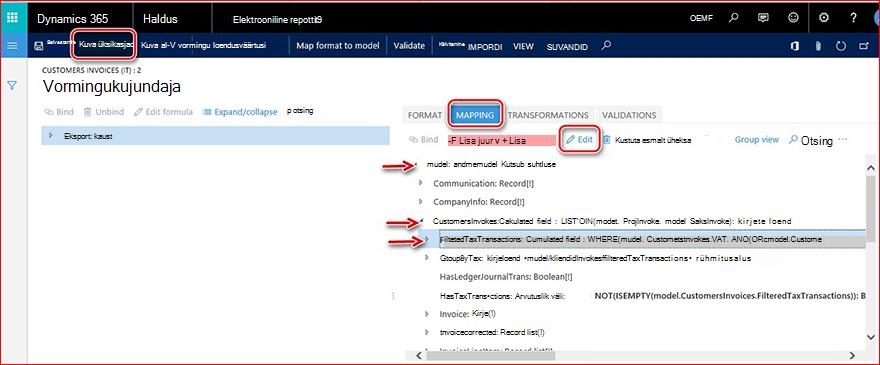Click the help question mark icon

tap(854, 18)
